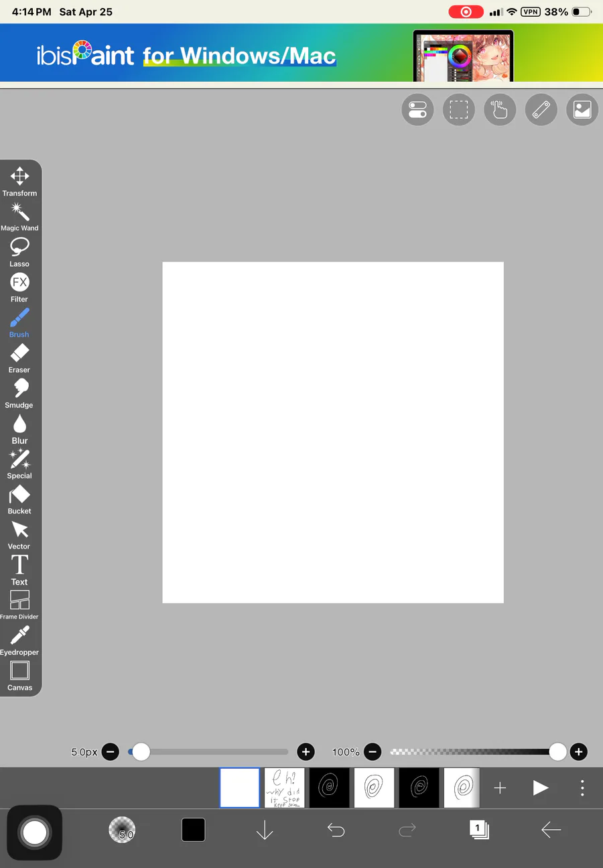Toggle the view settings switch icon

click(417, 110)
